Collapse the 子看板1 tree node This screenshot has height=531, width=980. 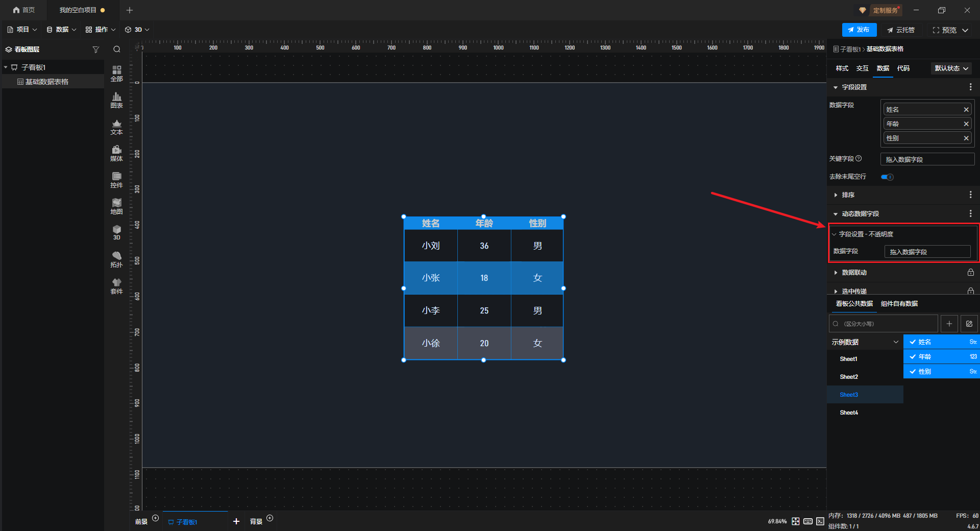[x=6, y=67]
